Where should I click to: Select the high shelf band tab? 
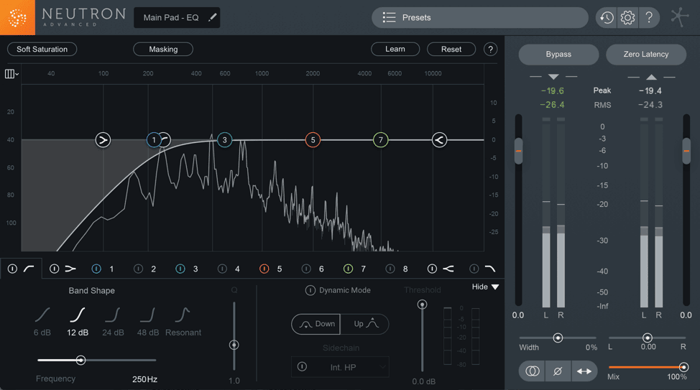[x=448, y=269]
